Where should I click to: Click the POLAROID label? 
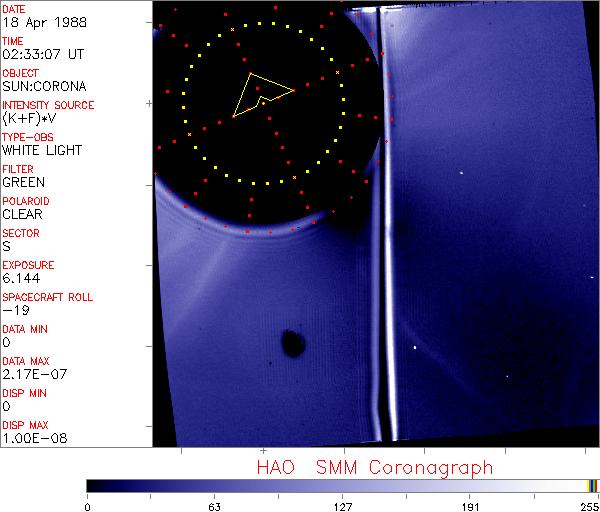tap(27, 201)
